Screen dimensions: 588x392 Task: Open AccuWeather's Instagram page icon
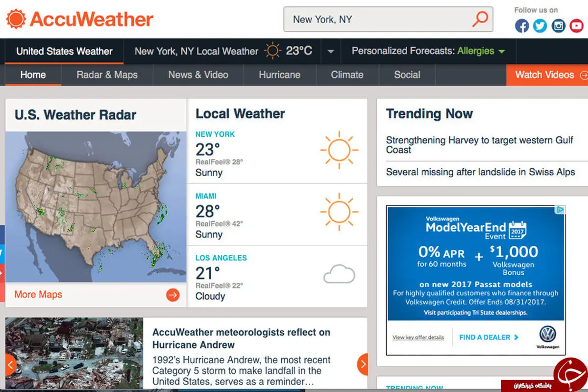pyautogui.click(x=559, y=26)
